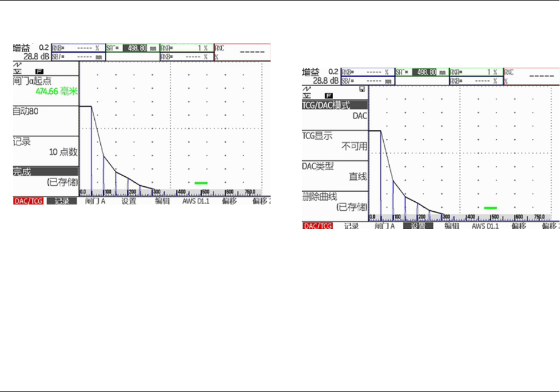Select the 偏移 tab next to AWS D1.1 in left screen

pos(230,201)
